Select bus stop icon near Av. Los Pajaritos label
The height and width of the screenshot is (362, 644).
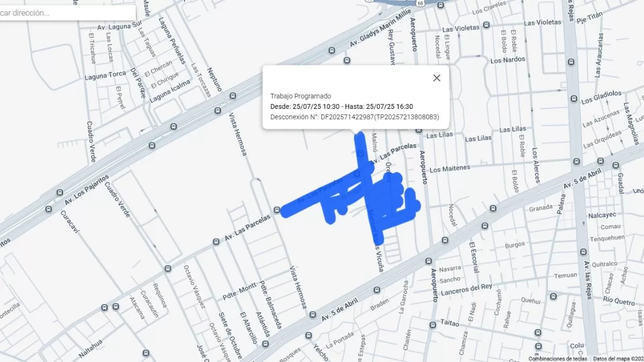tap(57, 192)
